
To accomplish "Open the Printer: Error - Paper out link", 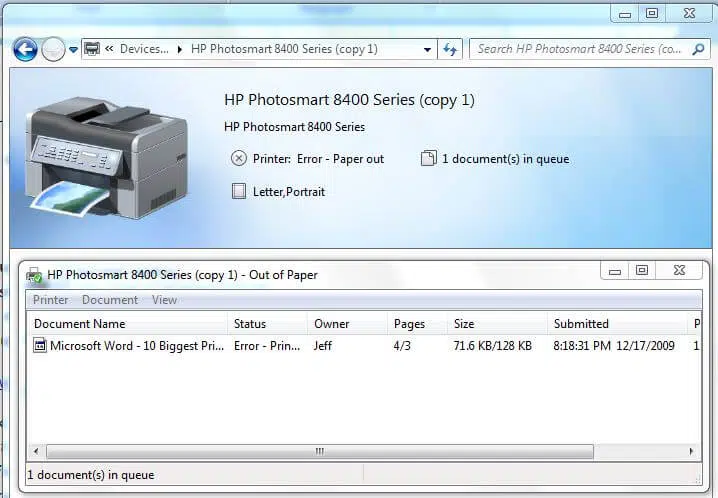I will [318, 159].
